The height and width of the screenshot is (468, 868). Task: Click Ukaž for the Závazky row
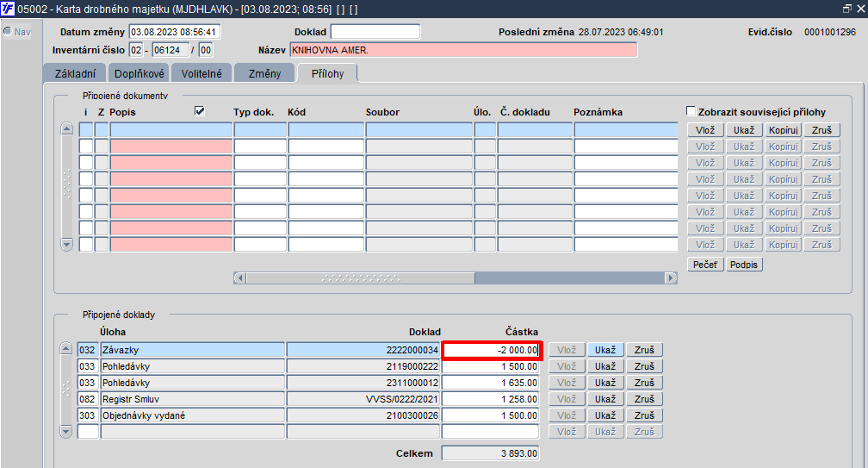click(x=605, y=350)
